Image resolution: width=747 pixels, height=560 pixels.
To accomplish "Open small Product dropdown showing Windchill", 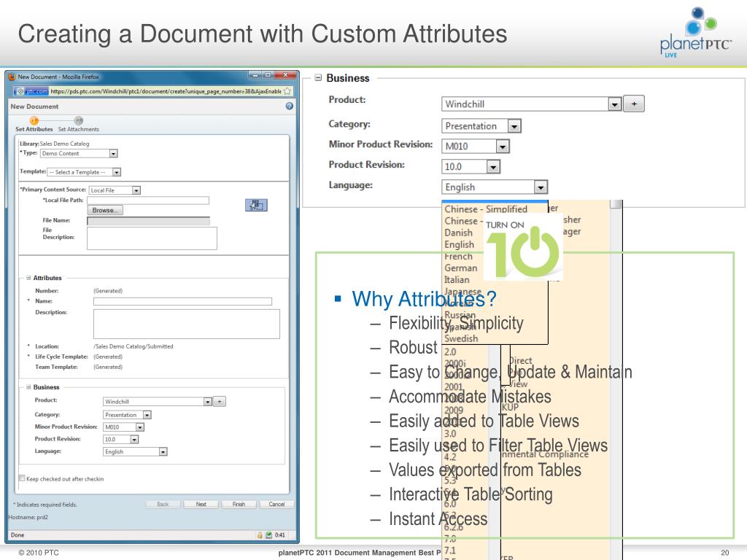I will tap(208, 402).
